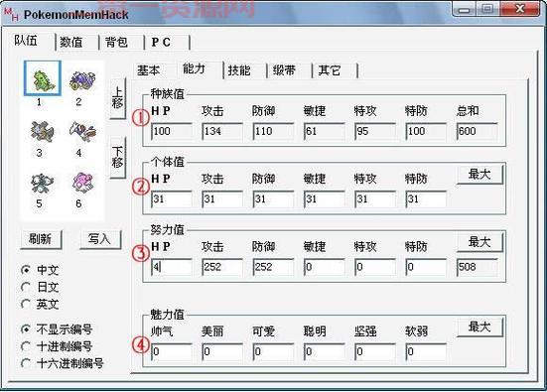Click the 种族值 防御 field showing 110
Image resolution: width=547 pixels, height=392 pixels.
(x=274, y=131)
